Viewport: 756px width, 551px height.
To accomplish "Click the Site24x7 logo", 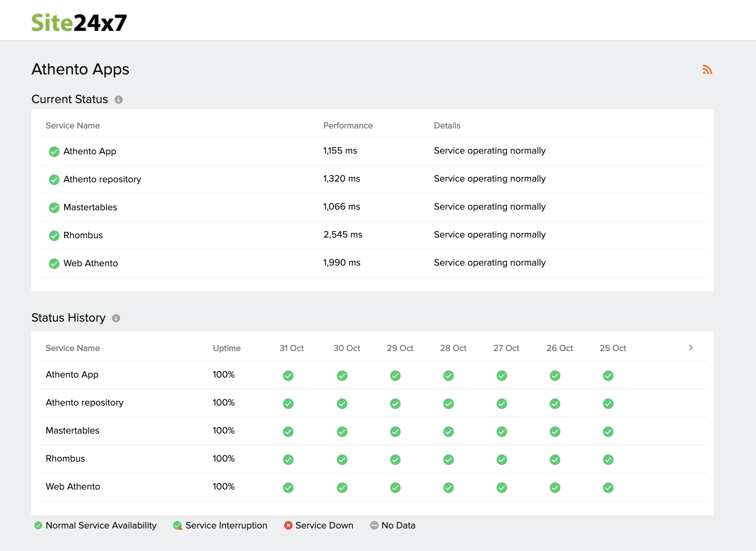I will 79,23.
